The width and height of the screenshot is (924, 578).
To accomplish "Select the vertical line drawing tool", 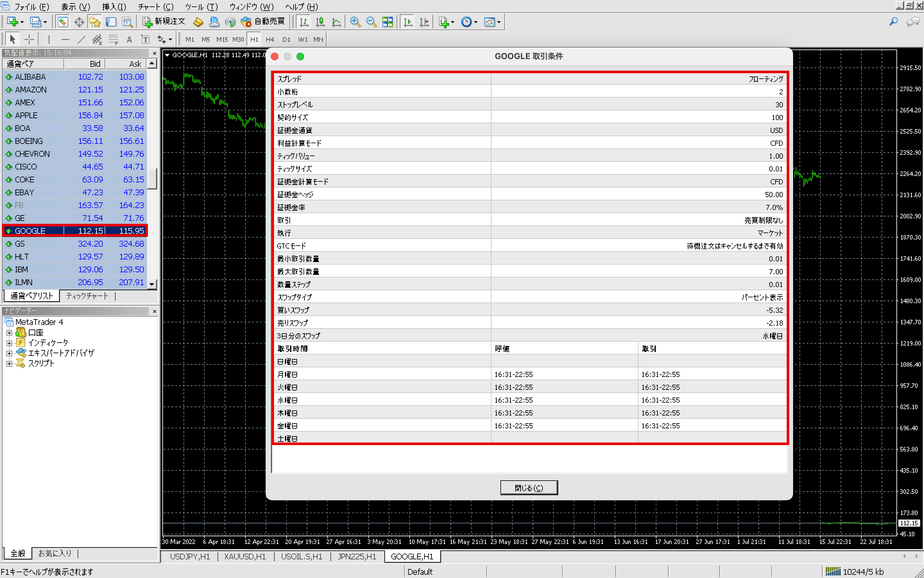I will [49, 39].
